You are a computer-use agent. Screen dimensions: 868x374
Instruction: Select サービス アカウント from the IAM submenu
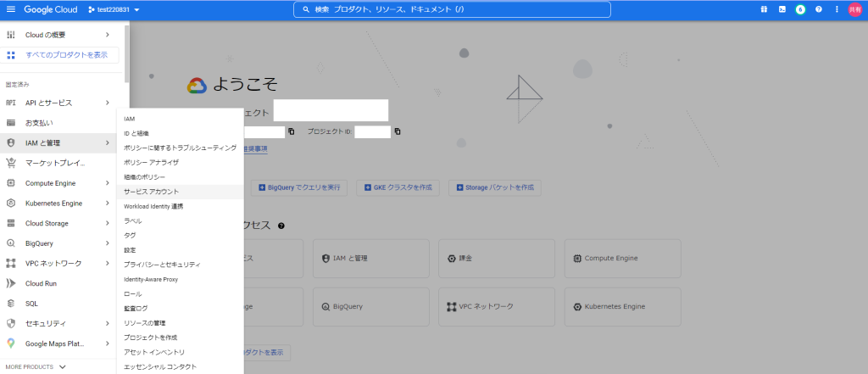[x=152, y=192]
